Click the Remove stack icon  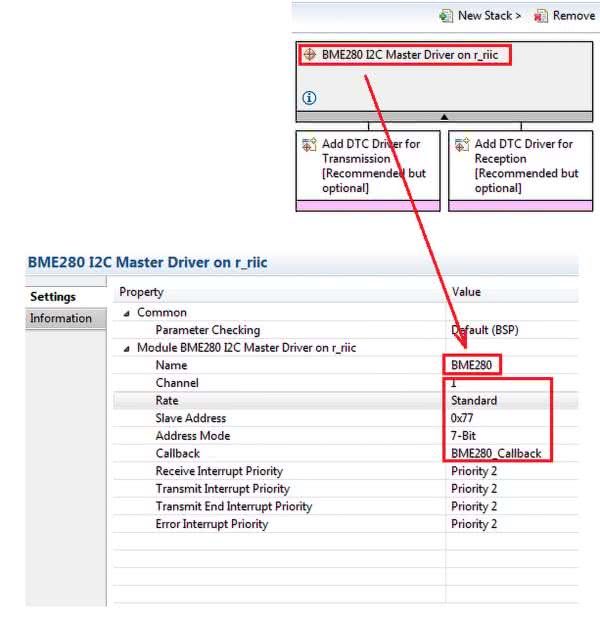tap(541, 16)
